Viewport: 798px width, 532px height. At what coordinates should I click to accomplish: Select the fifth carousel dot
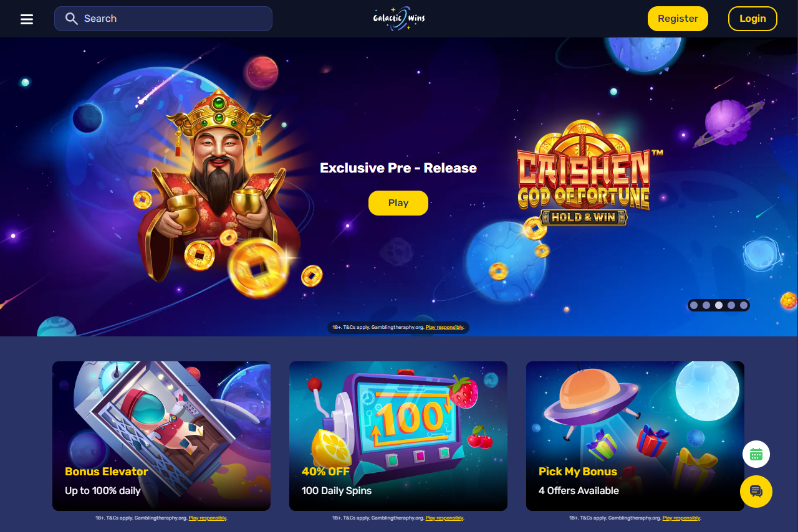[x=744, y=305]
